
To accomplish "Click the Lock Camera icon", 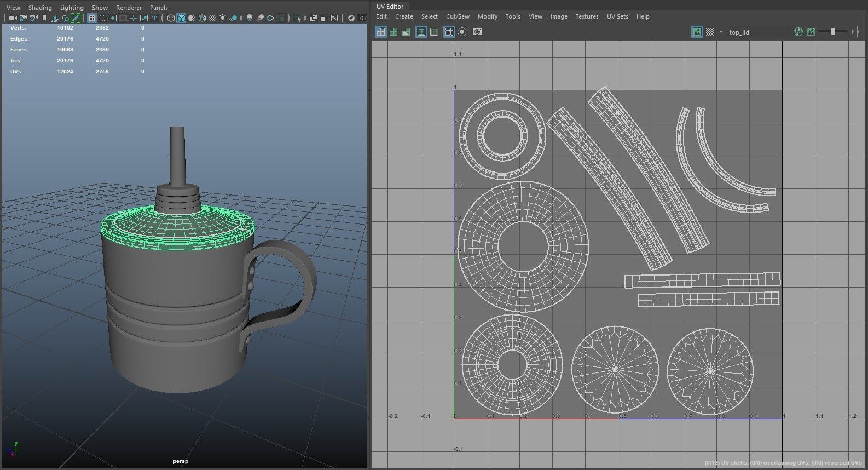I will click(22, 18).
